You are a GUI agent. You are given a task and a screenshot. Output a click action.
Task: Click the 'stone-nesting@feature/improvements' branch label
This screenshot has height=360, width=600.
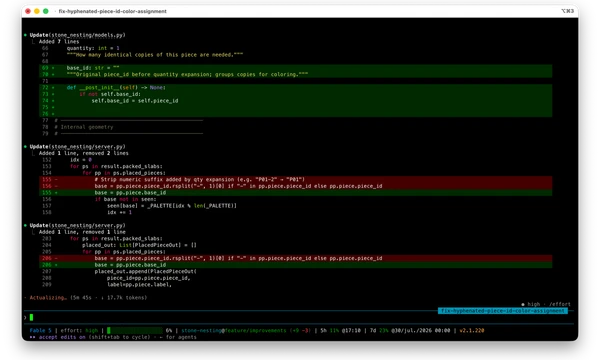pos(233,331)
